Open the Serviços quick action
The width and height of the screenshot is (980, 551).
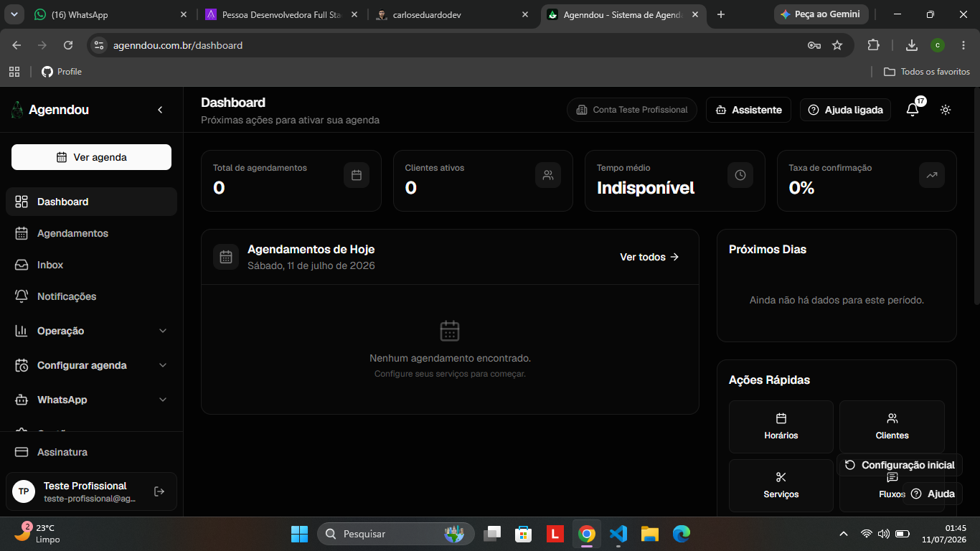[781, 486]
